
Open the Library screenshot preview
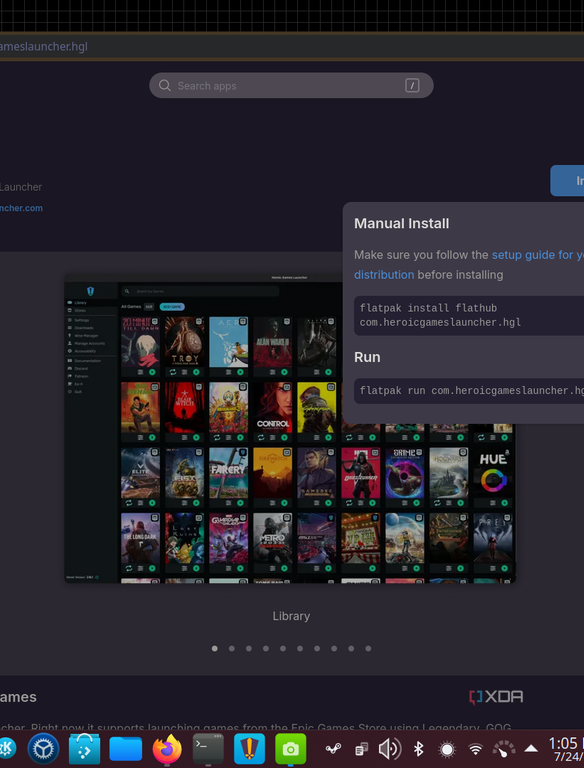click(290, 429)
